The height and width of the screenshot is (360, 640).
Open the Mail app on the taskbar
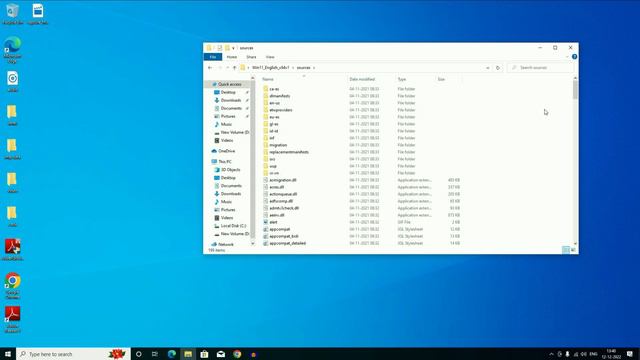pyautogui.click(x=221, y=354)
